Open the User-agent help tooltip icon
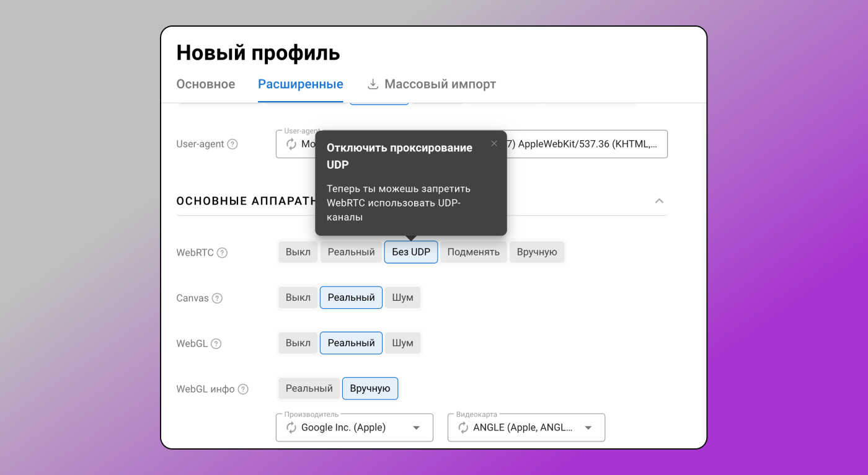The image size is (868, 475). pyautogui.click(x=232, y=143)
